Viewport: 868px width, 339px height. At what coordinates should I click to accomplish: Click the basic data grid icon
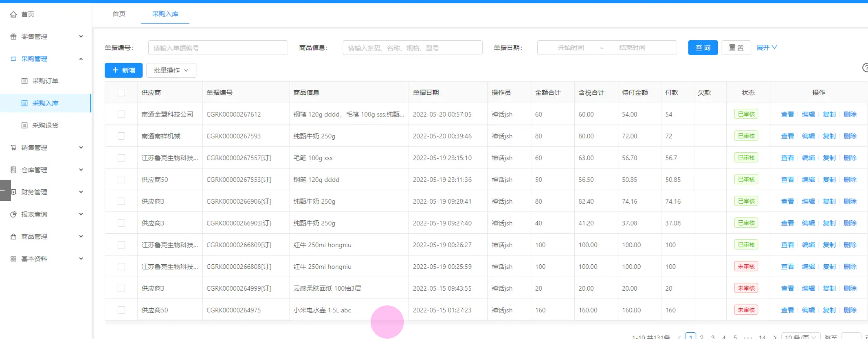(x=13, y=258)
